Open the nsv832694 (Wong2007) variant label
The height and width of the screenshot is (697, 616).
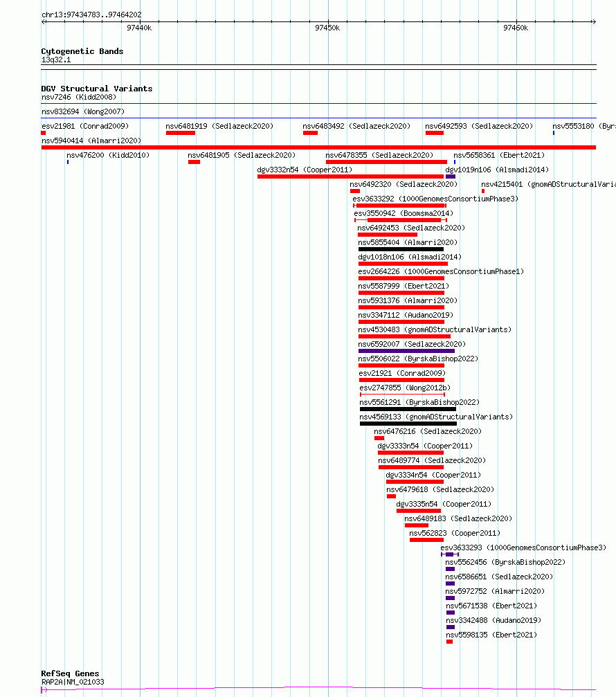83,111
